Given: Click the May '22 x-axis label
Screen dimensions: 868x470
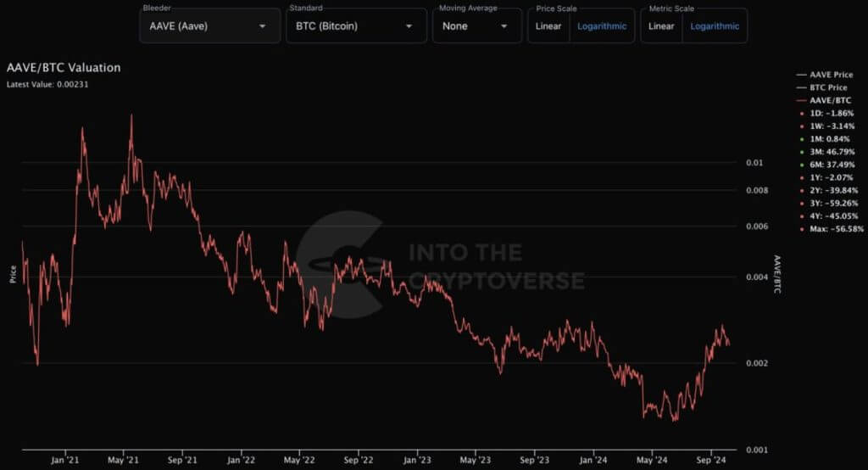Looking at the screenshot, I should click(299, 460).
